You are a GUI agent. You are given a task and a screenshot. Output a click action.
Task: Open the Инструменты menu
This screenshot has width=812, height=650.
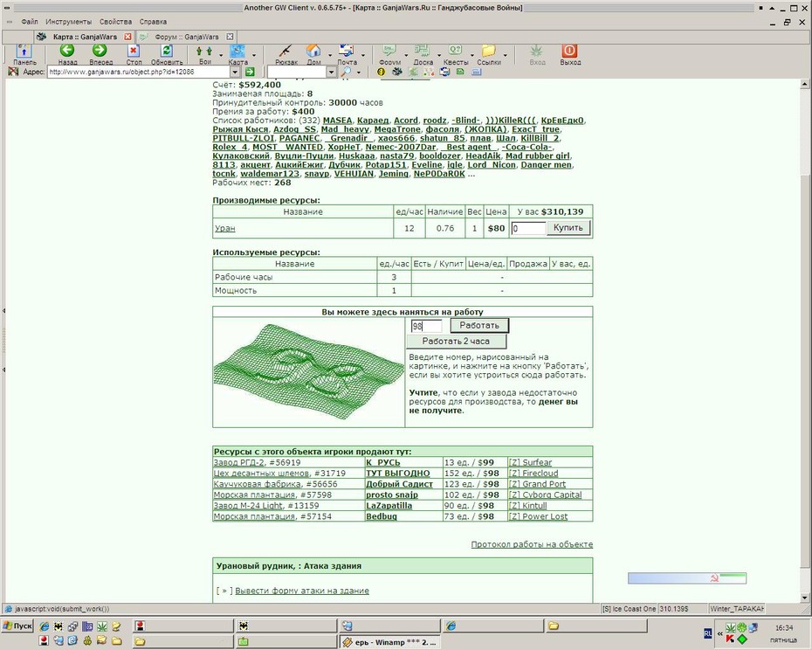(x=68, y=22)
